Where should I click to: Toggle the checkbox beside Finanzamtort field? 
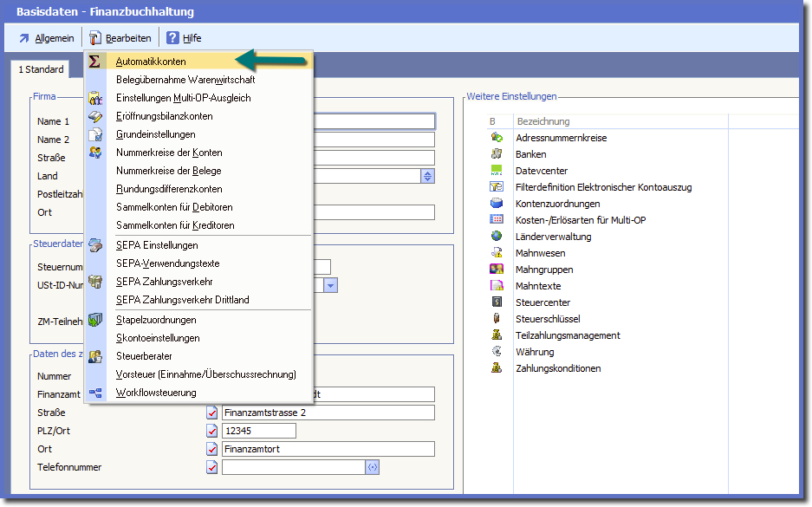pyautogui.click(x=212, y=449)
